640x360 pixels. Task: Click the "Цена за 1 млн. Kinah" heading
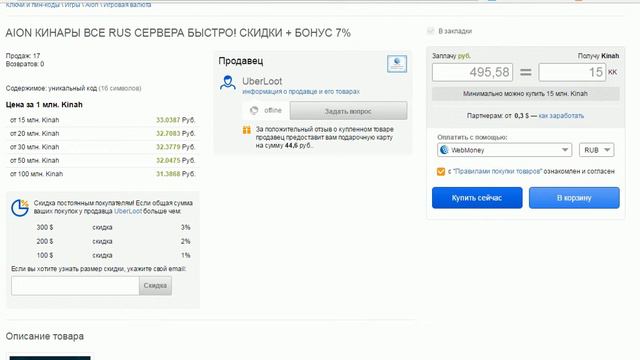click(44, 104)
